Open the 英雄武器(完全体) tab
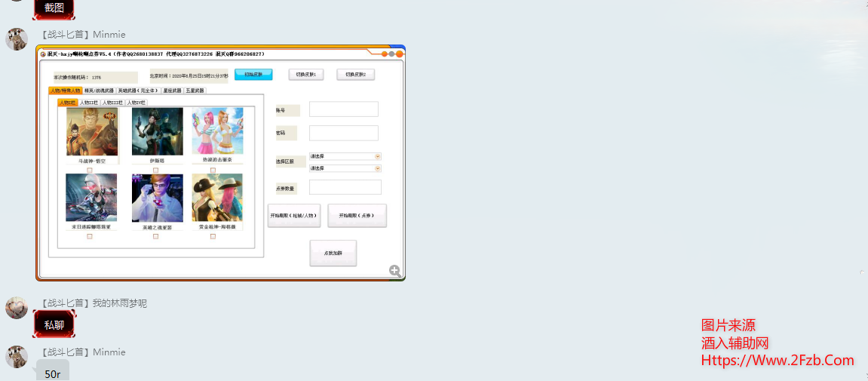Viewport: 868px width, 381px height. 139,91
